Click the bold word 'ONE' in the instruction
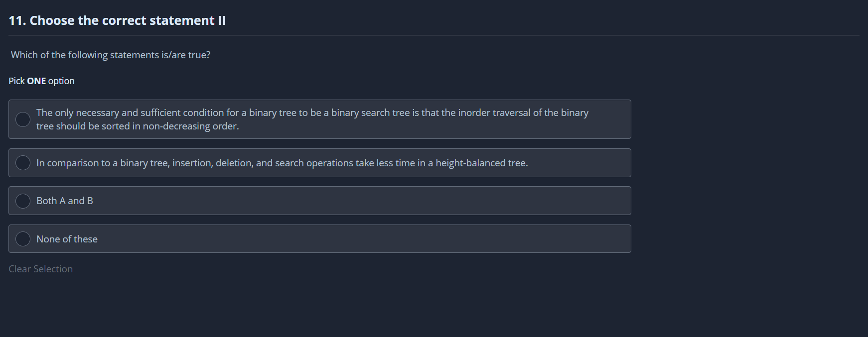This screenshot has height=337, width=868. pos(36,81)
